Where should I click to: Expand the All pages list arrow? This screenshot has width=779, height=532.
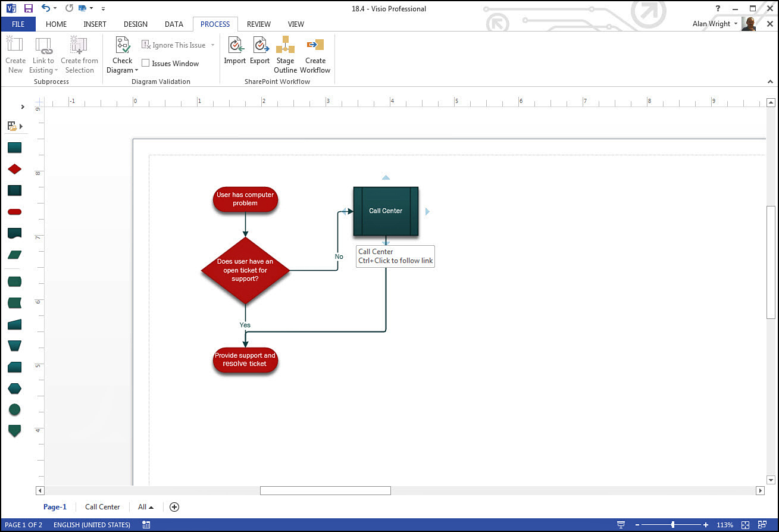pyautogui.click(x=151, y=507)
